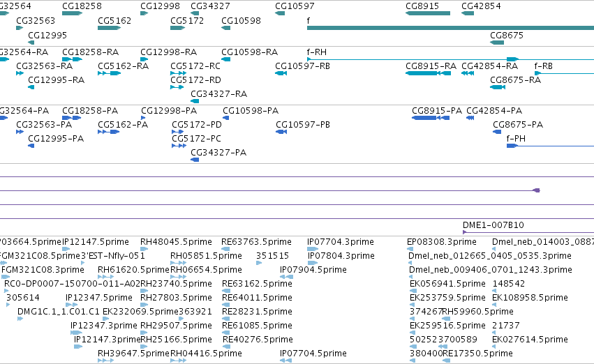Click the CG10597 gene label
The height and width of the screenshot is (364, 594).
pyautogui.click(x=295, y=6)
